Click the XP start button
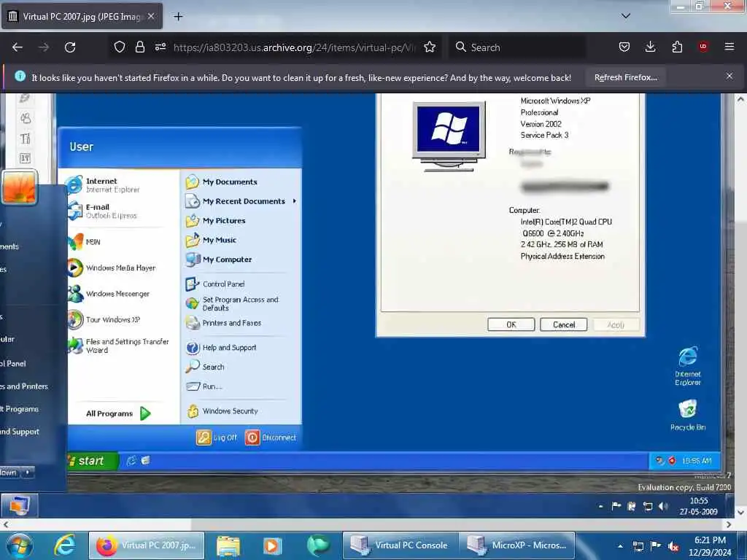The image size is (747, 560). (90, 461)
